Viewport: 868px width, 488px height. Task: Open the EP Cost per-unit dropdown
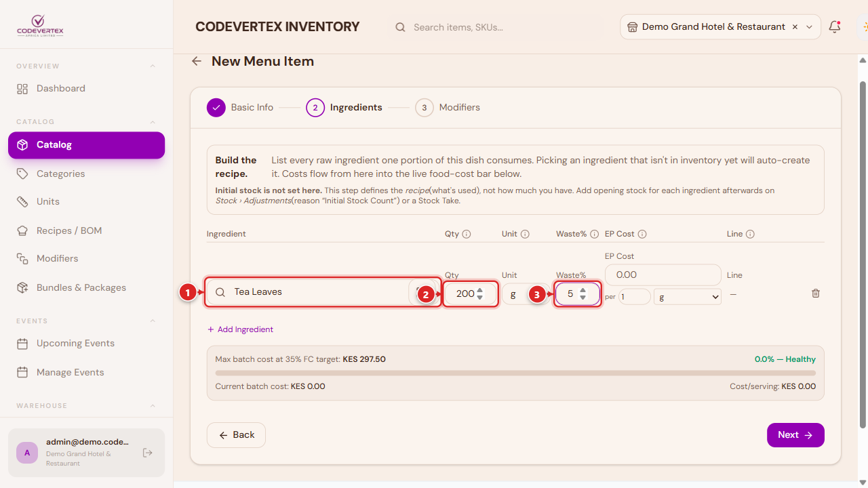688,297
